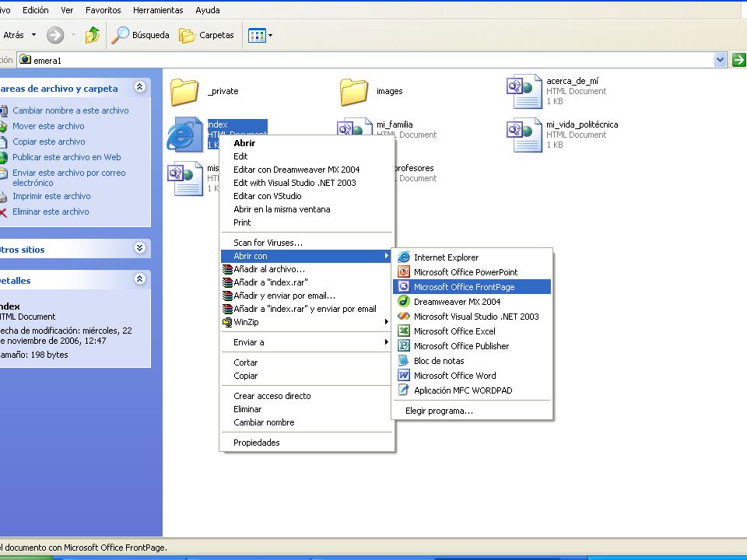
Task: Click the forward navigation arrow button
Action: (x=55, y=35)
